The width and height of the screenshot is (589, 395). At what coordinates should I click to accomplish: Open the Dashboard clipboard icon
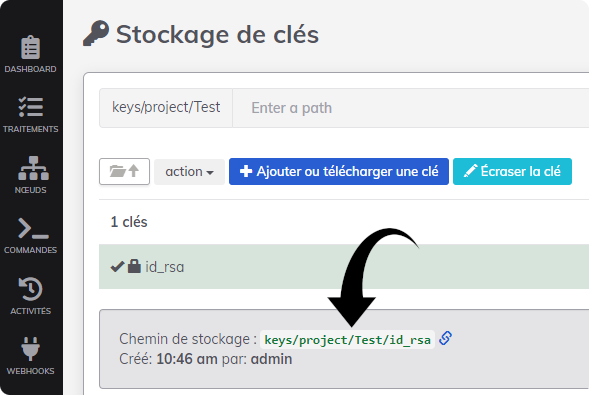coord(30,48)
